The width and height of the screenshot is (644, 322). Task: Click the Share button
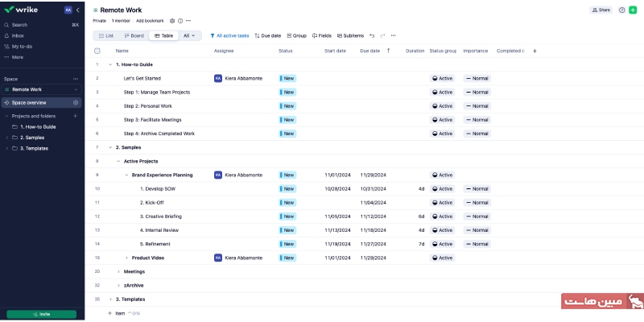tap(601, 10)
